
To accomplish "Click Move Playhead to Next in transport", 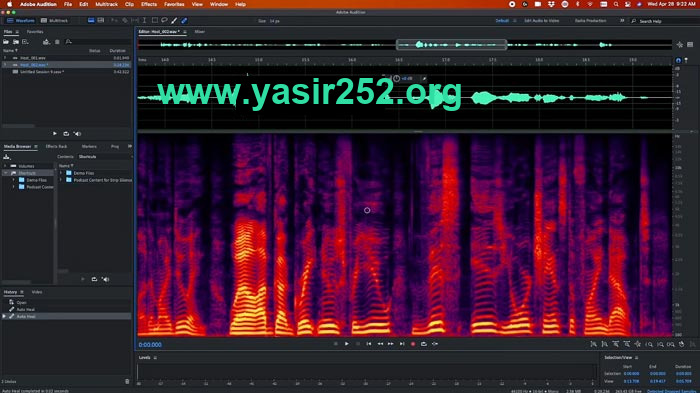I will (402, 344).
